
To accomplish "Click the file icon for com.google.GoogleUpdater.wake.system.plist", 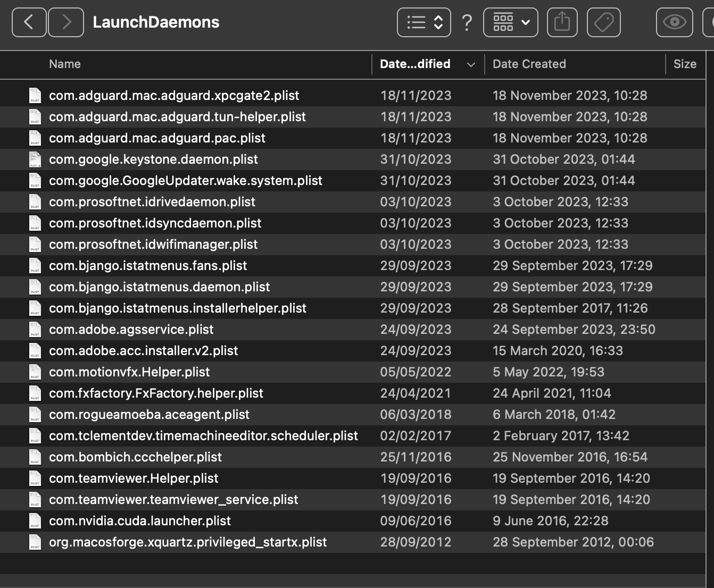I will [x=35, y=181].
